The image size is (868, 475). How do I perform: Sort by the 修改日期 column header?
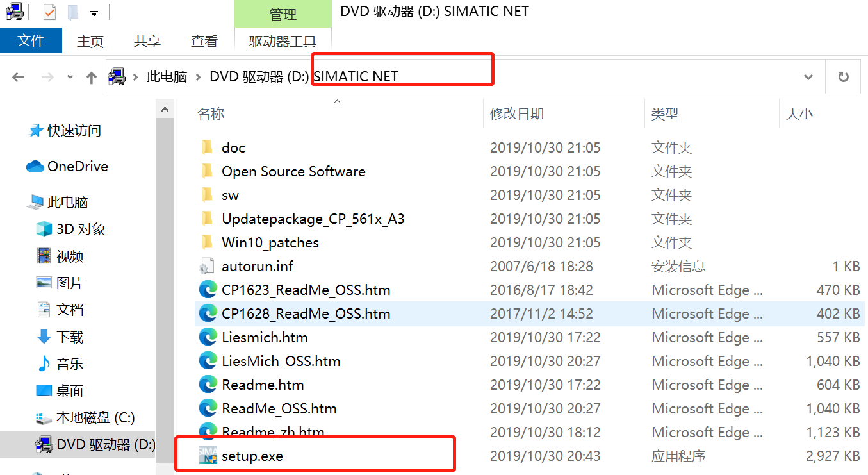click(517, 114)
